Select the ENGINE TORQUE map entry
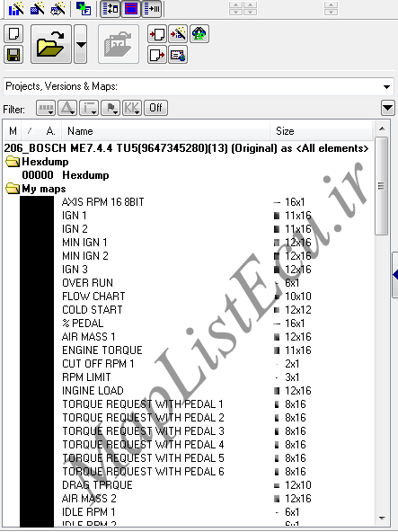The height and width of the screenshot is (532, 398). (x=102, y=350)
